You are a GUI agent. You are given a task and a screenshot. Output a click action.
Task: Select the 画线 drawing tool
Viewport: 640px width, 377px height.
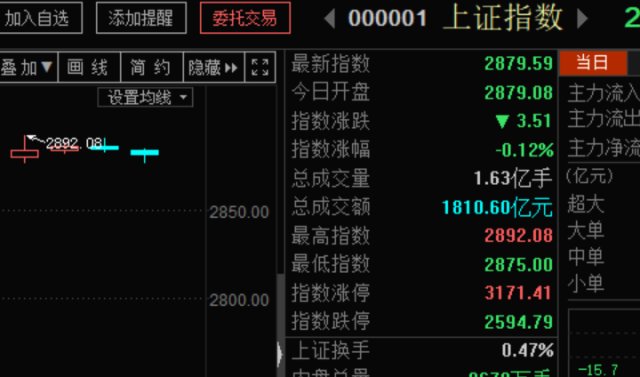[x=89, y=67]
